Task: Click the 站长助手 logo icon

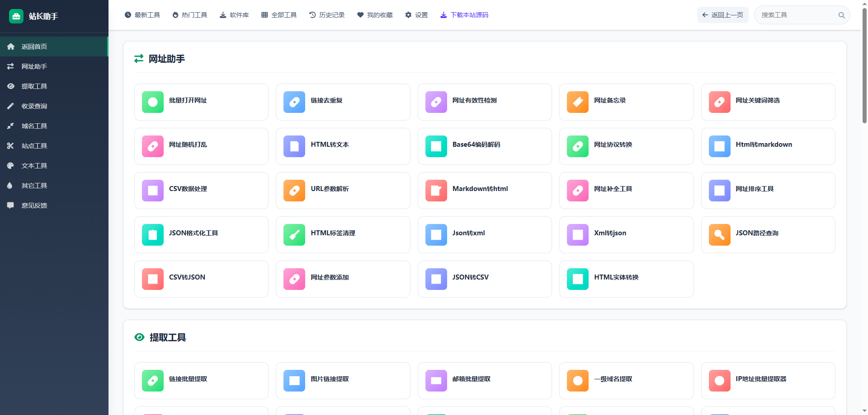Action: (x=16, y=16)
